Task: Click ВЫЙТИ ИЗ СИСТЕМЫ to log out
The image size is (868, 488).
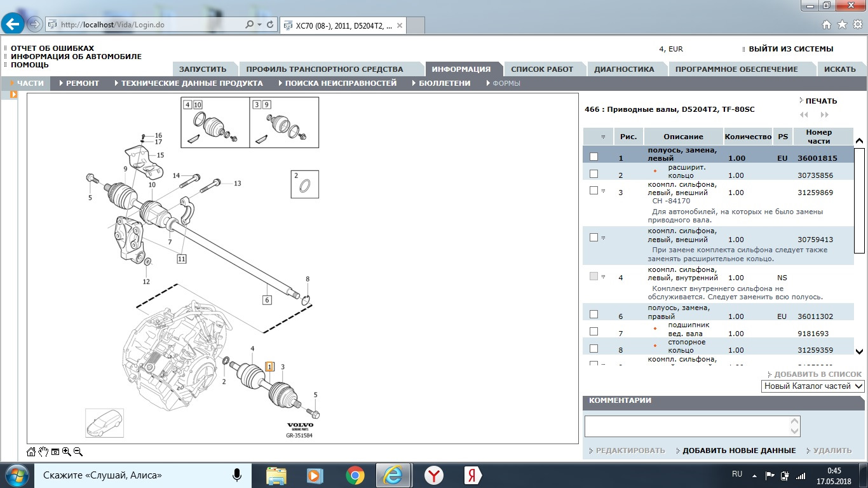Action: 790,49
